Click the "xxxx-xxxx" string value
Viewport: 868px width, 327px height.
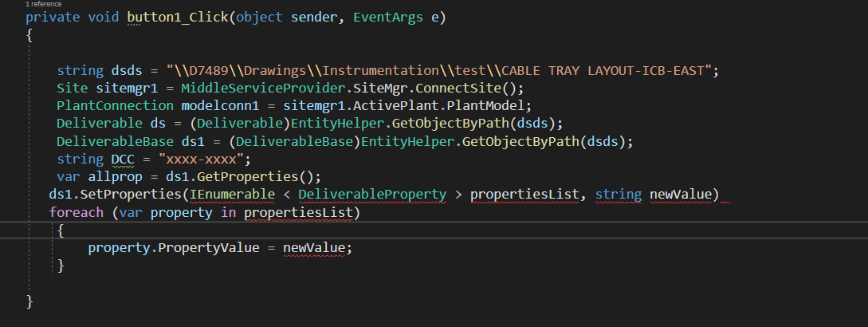click(x=201, y=159)
